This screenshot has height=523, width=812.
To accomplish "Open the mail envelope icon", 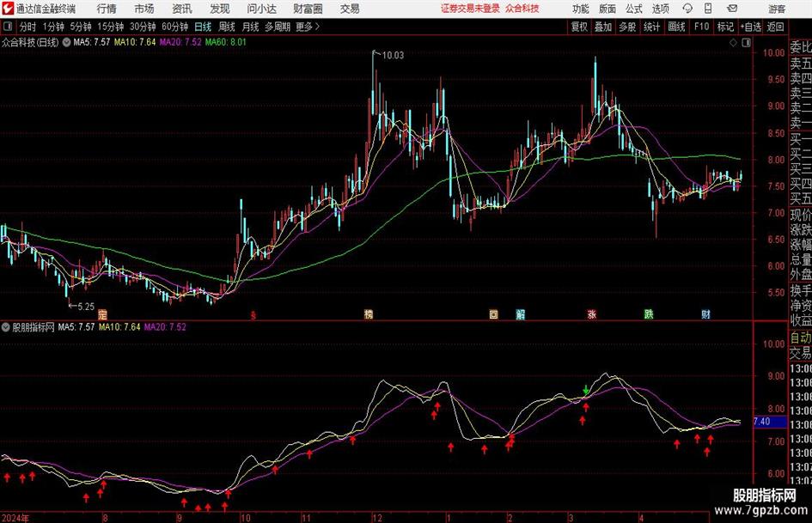I will click(732, 9).
